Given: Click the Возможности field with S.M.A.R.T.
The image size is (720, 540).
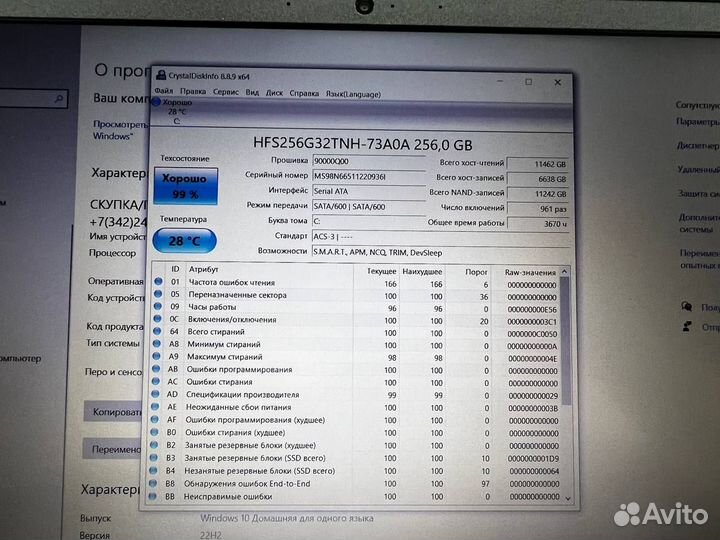Looking at the screenshot, I should [440, 253].
